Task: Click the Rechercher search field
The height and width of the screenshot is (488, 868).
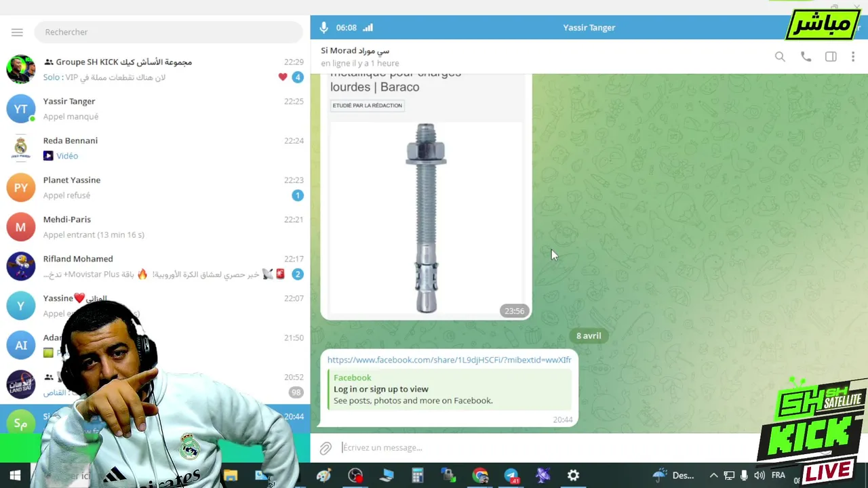Action: click(x=169, y=32)
